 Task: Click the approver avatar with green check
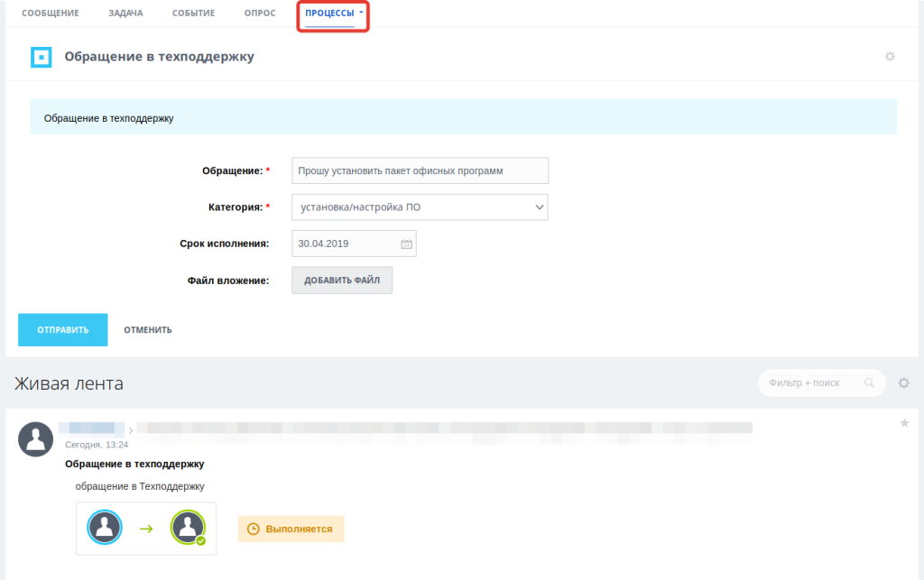point(188,527)
